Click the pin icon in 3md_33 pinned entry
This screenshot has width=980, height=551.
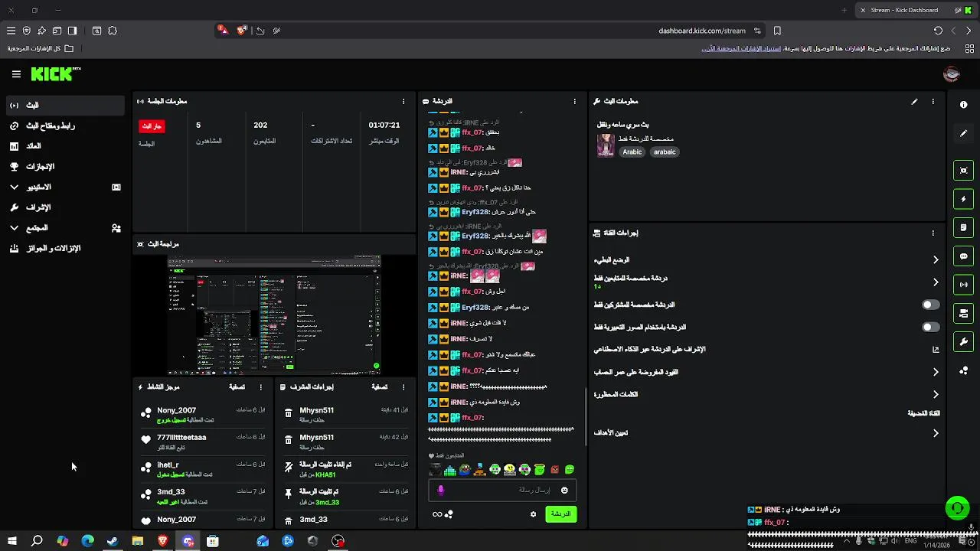[x=288, y=494]
